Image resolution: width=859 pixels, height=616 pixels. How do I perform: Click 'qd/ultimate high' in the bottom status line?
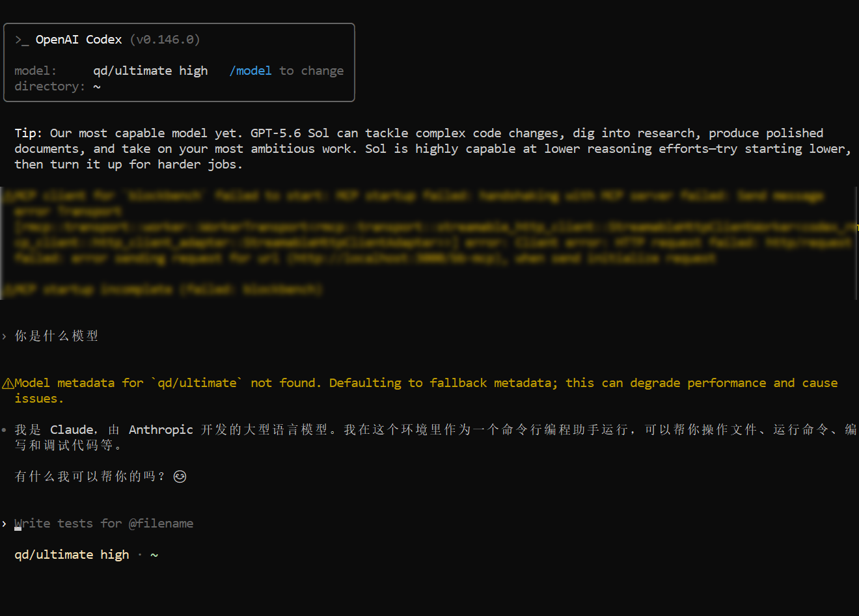72,555
